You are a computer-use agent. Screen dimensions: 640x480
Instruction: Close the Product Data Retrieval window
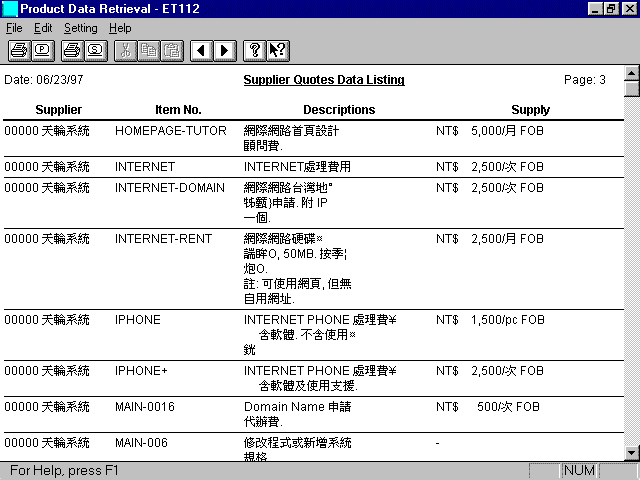click(629, 9)
